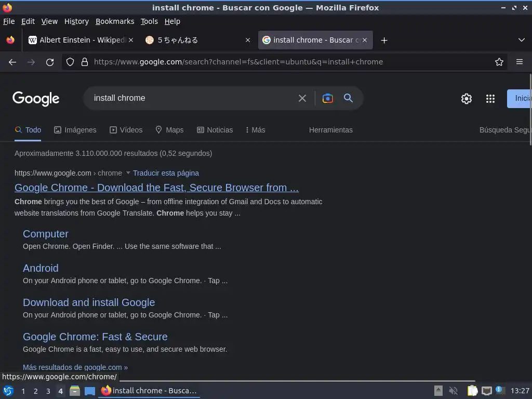
Task: Open Download and install Google sitelink
Action: coord(89,302)
